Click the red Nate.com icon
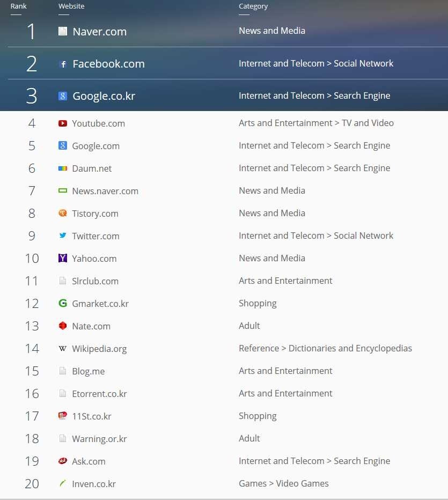448x500 pixels. point(63,326)
